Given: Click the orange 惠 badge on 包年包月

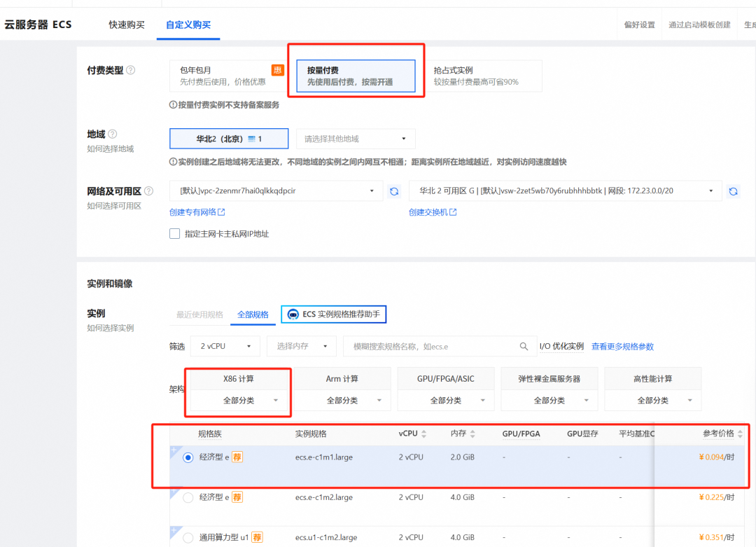Looking at the screenshot, I should [278, 71].
